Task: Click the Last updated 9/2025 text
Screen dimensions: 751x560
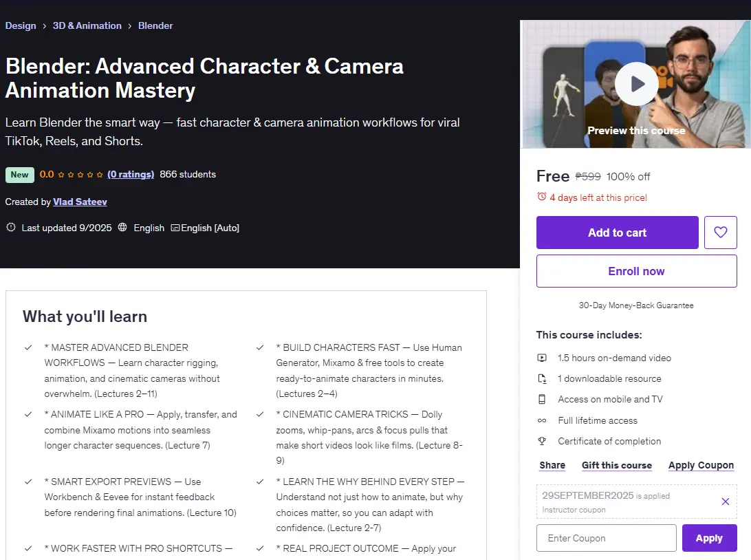Action: tap(67, 228)
